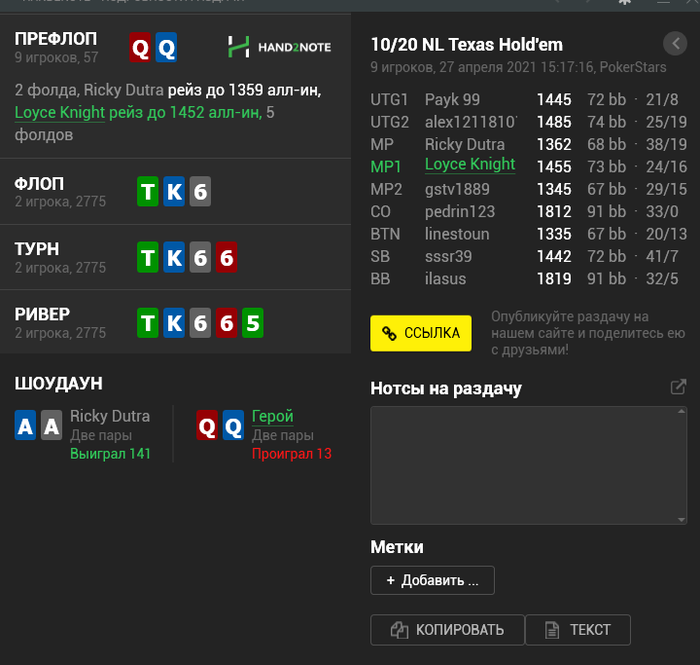Click the blue Q card in the preflop header

(x=167, y=47)
